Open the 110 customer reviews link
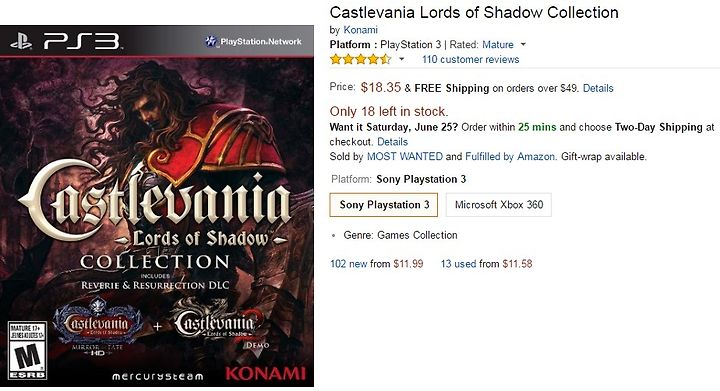Viewport: 720px width, 391px height. pos(471,59)
